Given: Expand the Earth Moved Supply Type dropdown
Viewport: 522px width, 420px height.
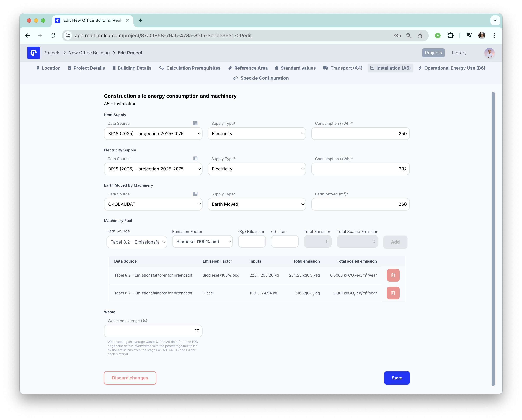Looking at the screenshot, I should pos(257,204).
